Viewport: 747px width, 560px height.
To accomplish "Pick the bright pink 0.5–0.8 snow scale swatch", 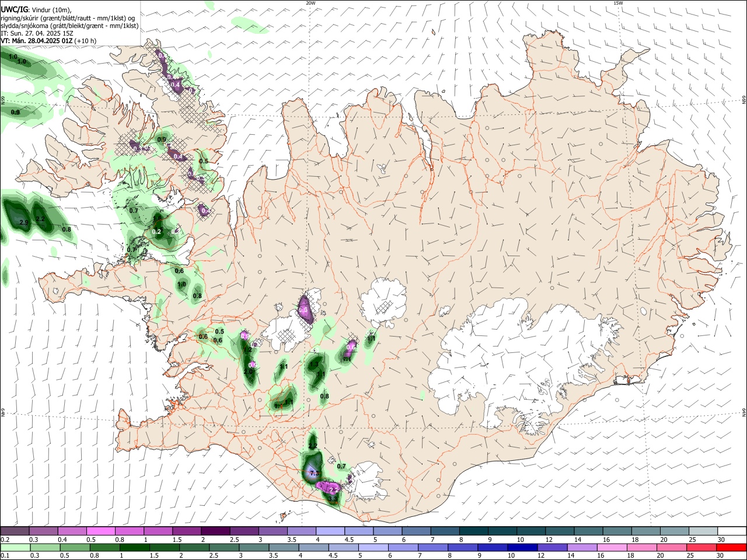I will click(x=100, y=531).
